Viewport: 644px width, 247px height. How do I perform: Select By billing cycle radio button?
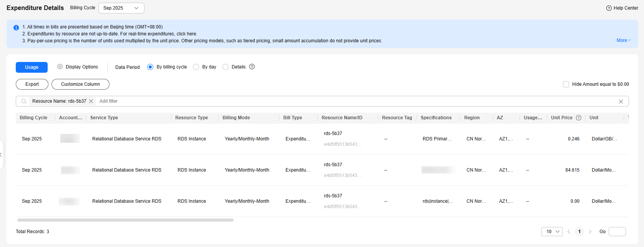pyautogui.click(x=150, y=67)
